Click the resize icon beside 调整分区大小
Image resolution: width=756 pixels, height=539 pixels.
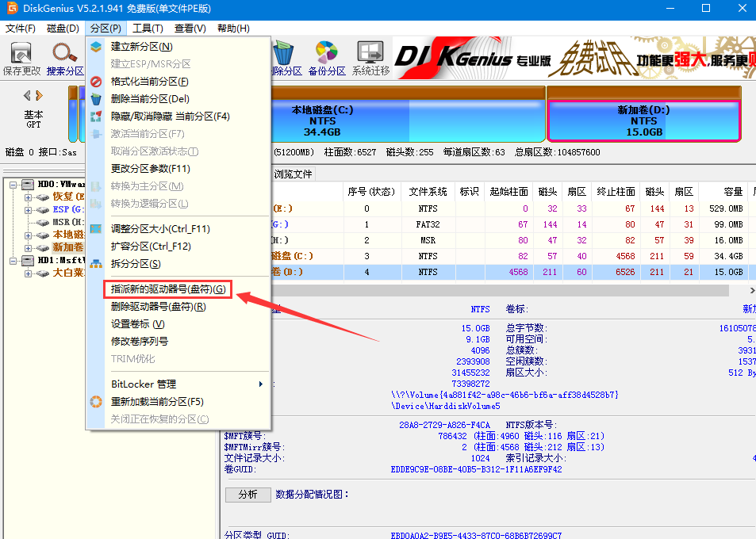[x=96, y=229]
